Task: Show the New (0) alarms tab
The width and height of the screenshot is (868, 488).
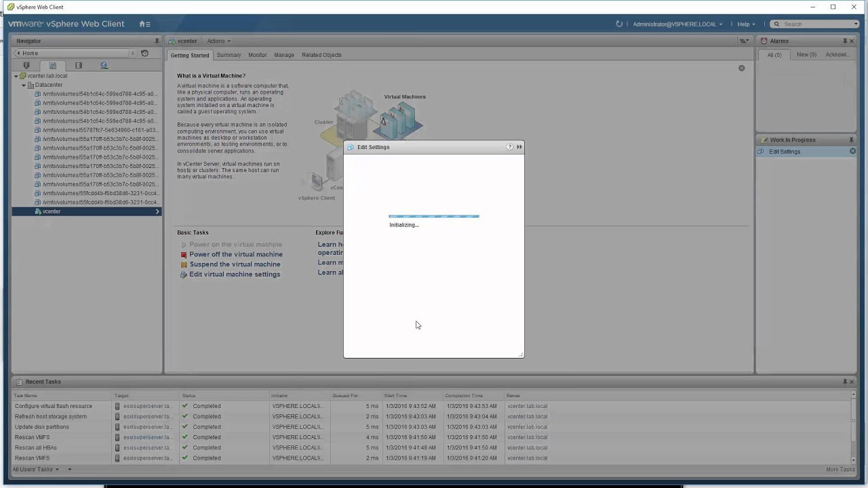Action: pos(806,55)
